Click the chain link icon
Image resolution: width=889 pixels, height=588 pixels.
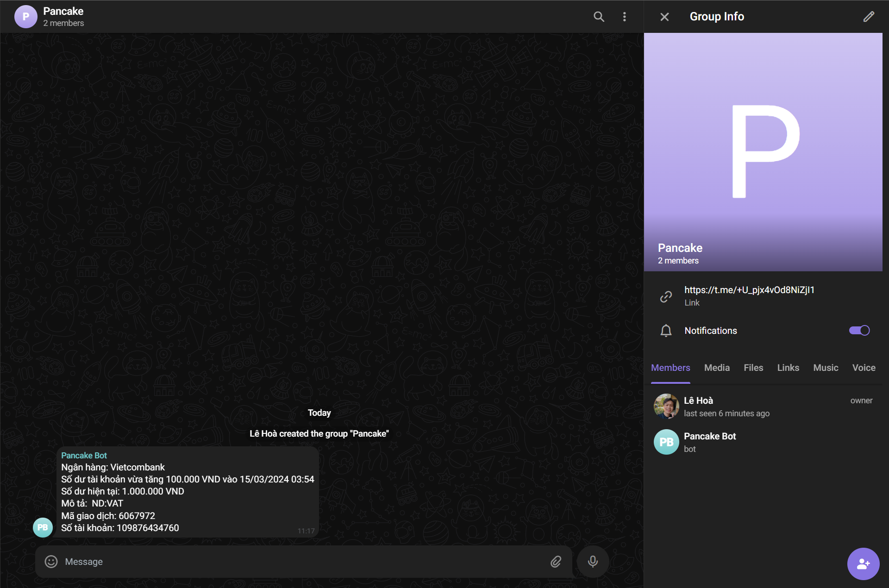(666, 296)
